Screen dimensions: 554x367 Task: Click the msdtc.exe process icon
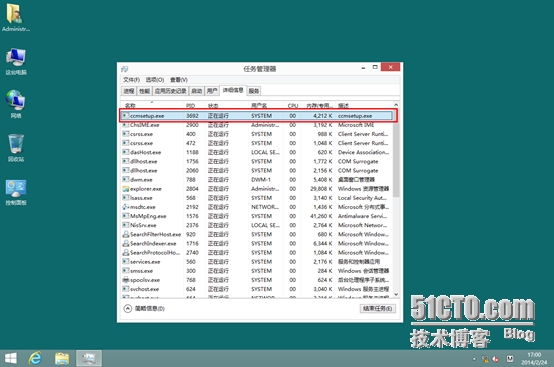click(126, 207)
